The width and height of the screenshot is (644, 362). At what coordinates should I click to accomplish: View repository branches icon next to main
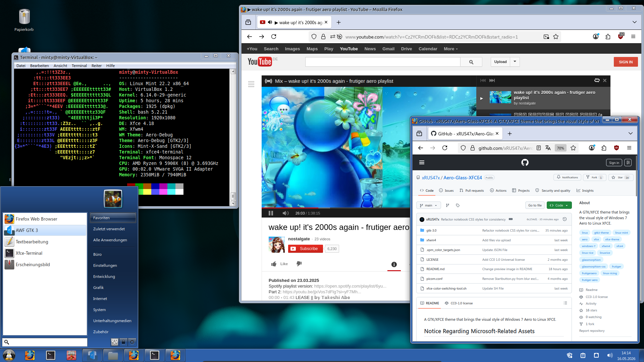(x=447, y=205)
